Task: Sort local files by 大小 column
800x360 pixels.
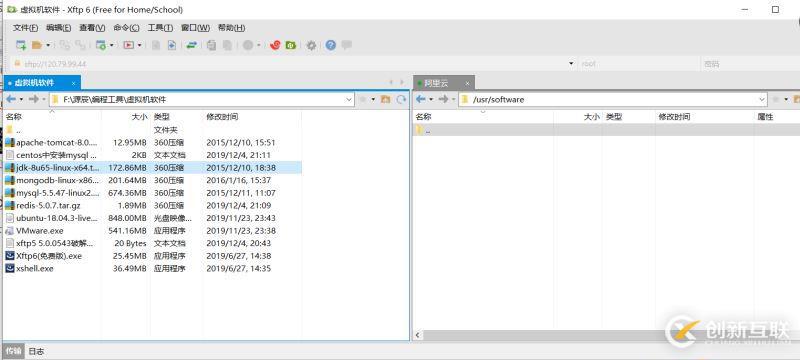Action: tap(139, 117)
